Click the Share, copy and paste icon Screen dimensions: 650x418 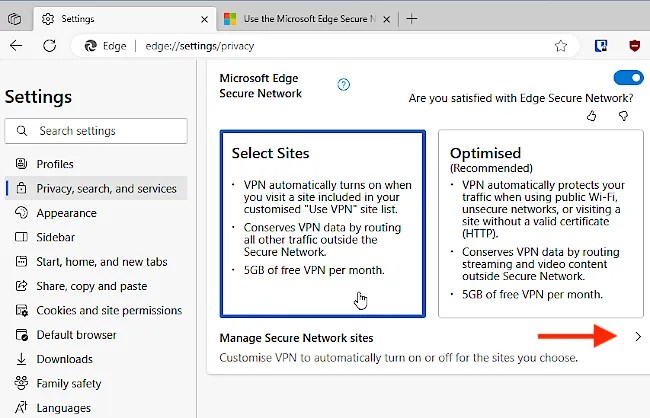(x=21, y=286)
